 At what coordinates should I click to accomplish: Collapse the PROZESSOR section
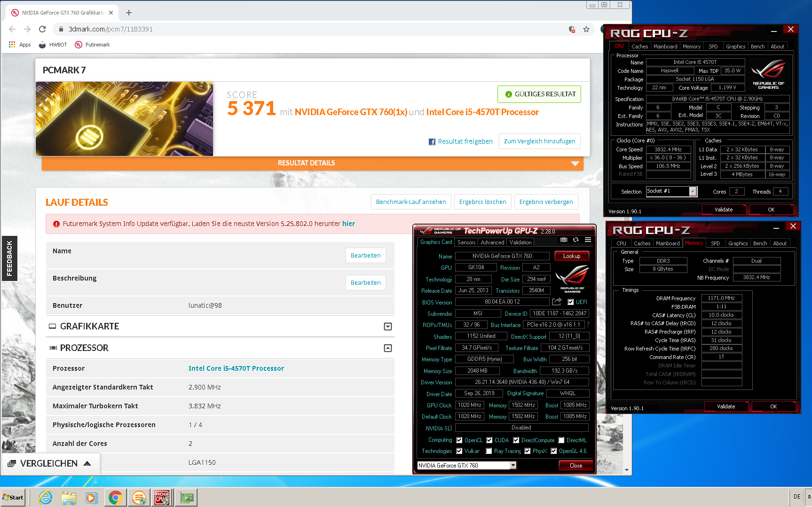(388, 348)
